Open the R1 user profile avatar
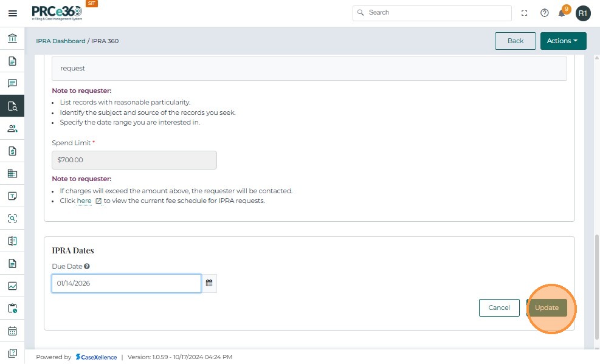The width and height of the screenshot is (600, 364). coord(583,13)
